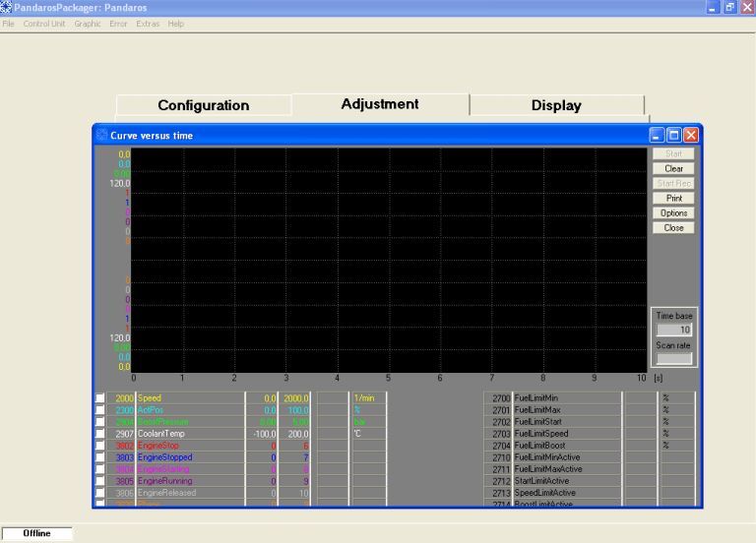The width and height of the screenshot is (756, 543).
Task: Close the Curve versus time window via X
Action: [x=691, y=135]
